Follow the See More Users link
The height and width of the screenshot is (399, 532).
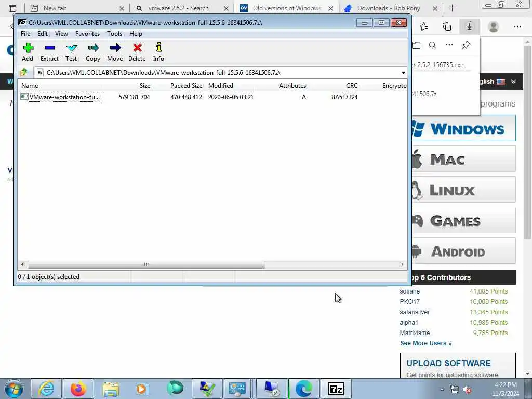(x=426, y=343)
